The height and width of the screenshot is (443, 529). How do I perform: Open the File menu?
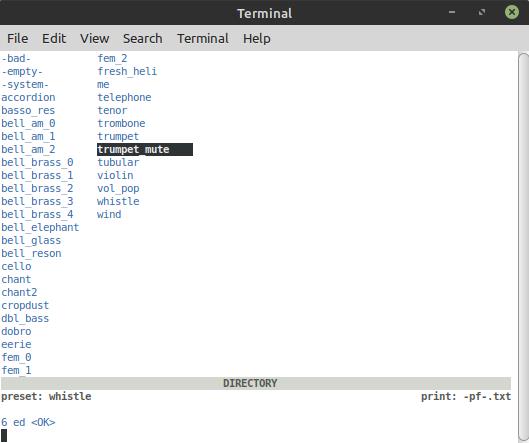coord(18,38)
